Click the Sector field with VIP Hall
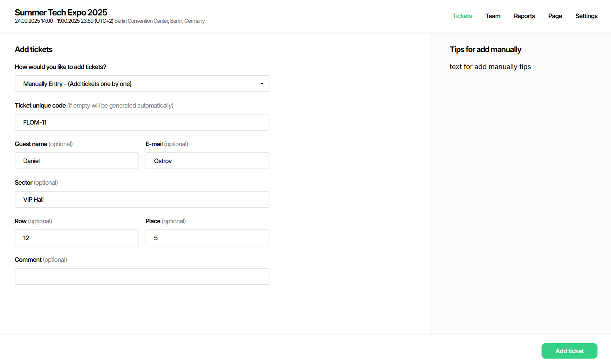The image size is (611, 364). [x=142, y=199]
